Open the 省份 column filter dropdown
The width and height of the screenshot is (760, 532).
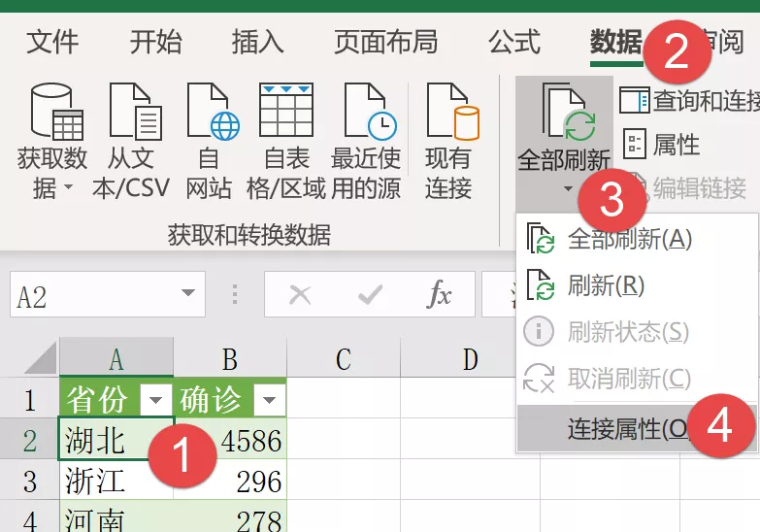tap(155, 400)
